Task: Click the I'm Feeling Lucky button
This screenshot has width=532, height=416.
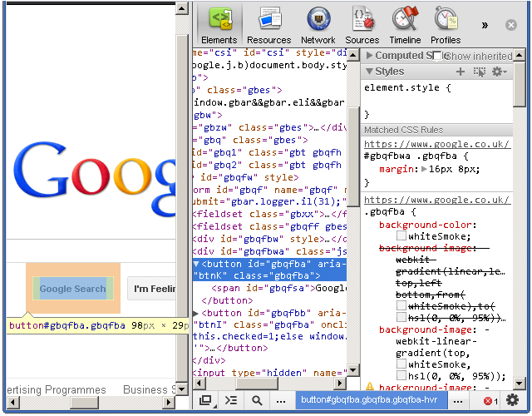Action: pyautogui.click(x=151, y=289)
